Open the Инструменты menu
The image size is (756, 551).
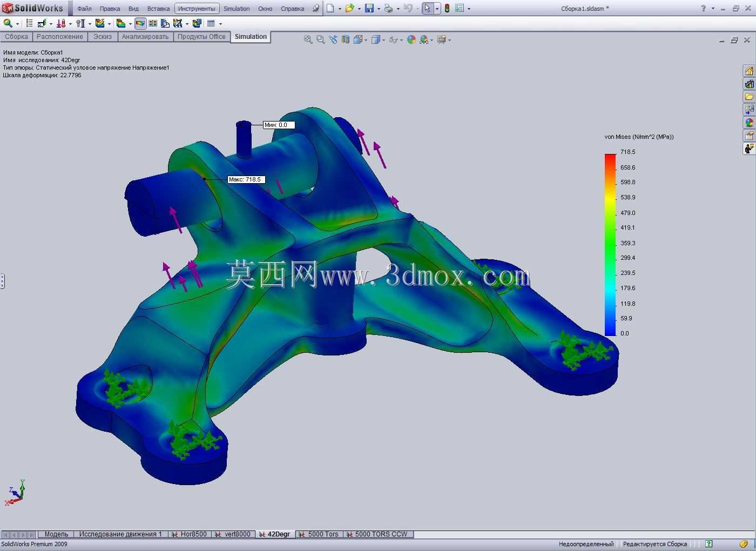coord(197,9)
